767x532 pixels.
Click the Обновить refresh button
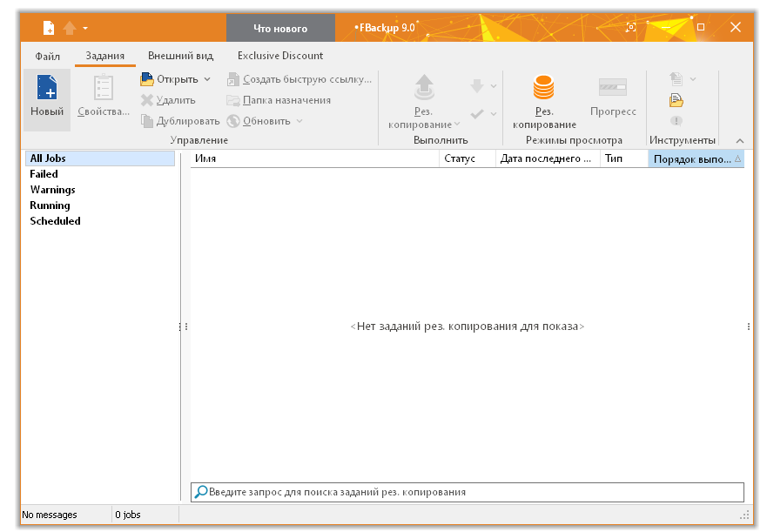point(259,121)
